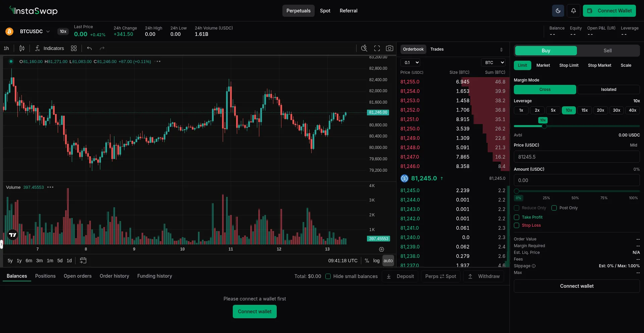Open candlestick chart style selector
Viewport: 644px width, 333px height.
(22, 48)
